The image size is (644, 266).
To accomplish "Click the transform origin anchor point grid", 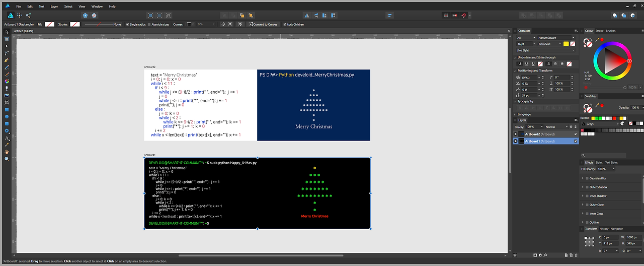I will point(589,241).
